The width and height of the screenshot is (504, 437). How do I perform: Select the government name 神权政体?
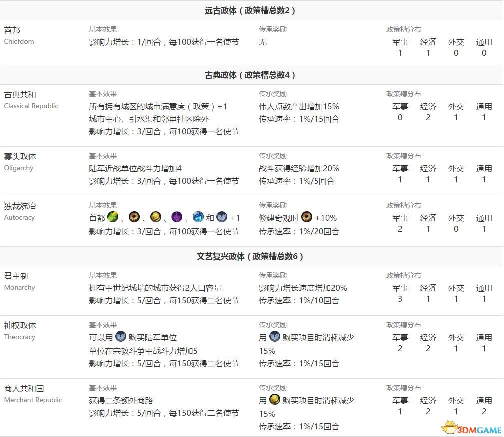pos(20,326)
